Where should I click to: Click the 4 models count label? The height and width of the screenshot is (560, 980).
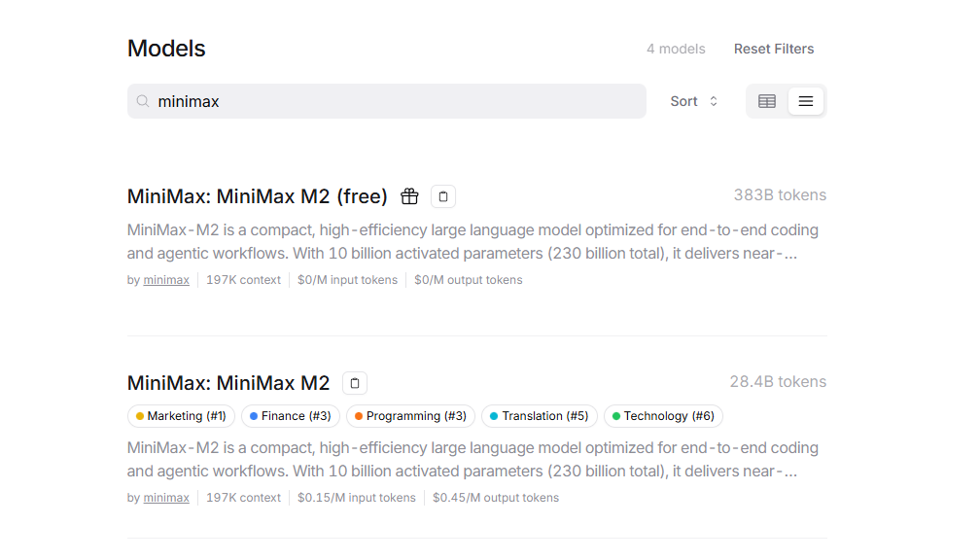[676, 48]
